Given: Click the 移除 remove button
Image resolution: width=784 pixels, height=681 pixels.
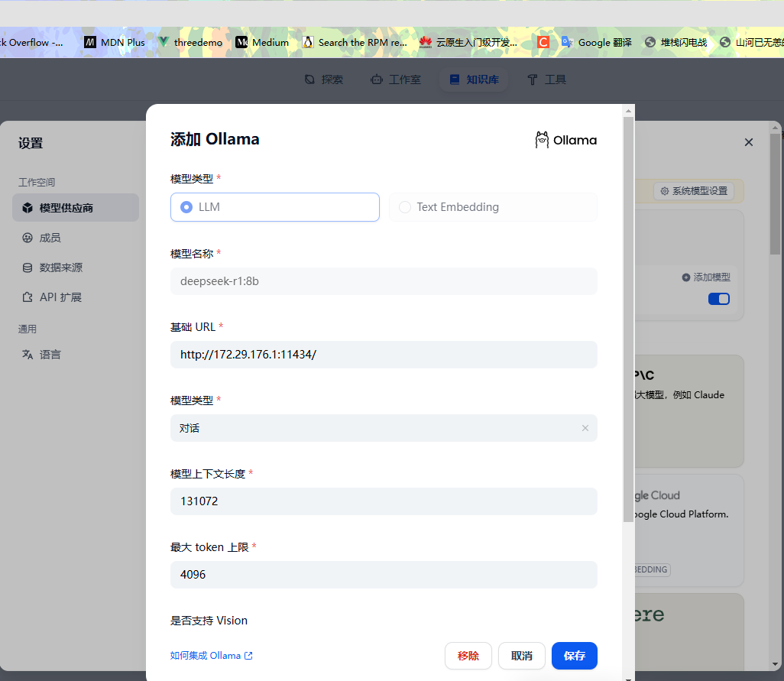Looking at the screenshot, I should [468, 656].
